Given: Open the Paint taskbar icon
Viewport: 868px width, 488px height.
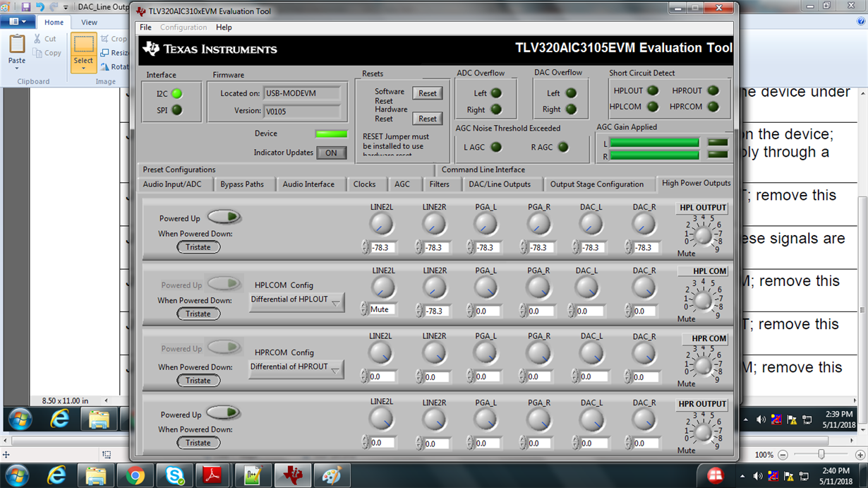Looking at the screenshot, I should tap(331, 476).
